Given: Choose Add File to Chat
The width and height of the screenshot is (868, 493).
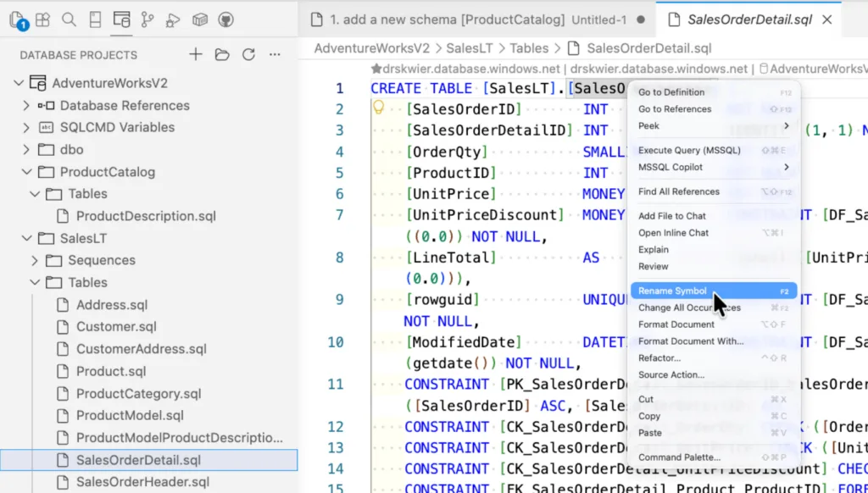Looking at the screenshot, I should (x=714, y=216).
